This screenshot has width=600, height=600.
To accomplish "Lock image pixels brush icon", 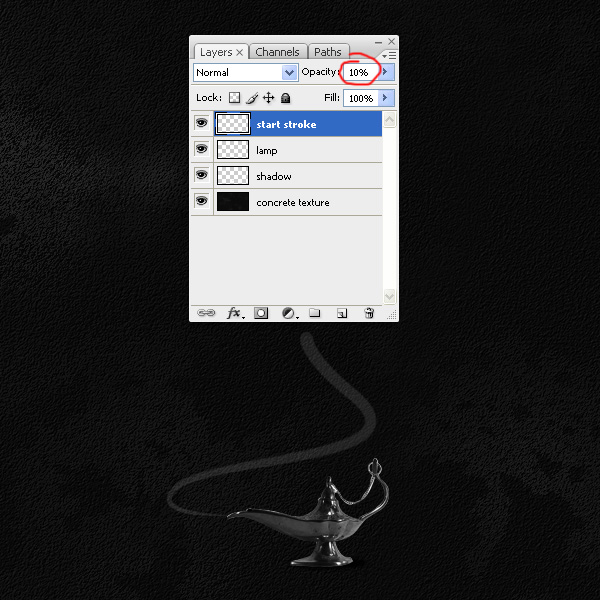I will 252,98.
